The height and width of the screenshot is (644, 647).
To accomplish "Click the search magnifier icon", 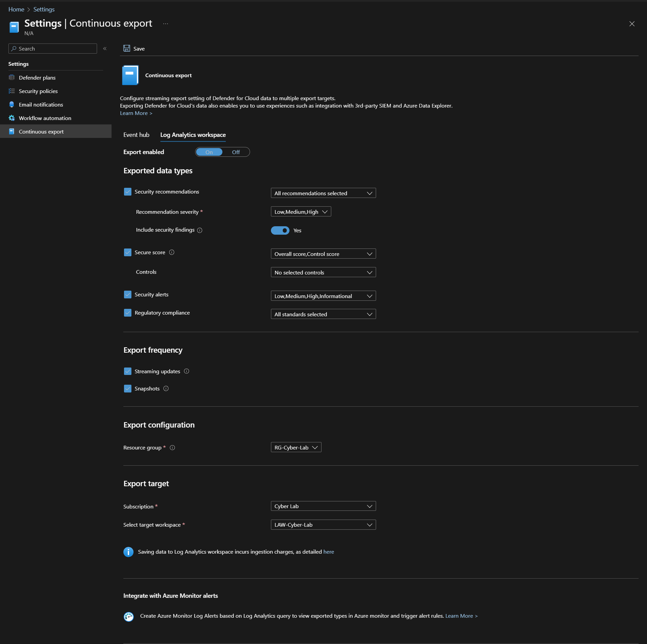I will 14,49.
